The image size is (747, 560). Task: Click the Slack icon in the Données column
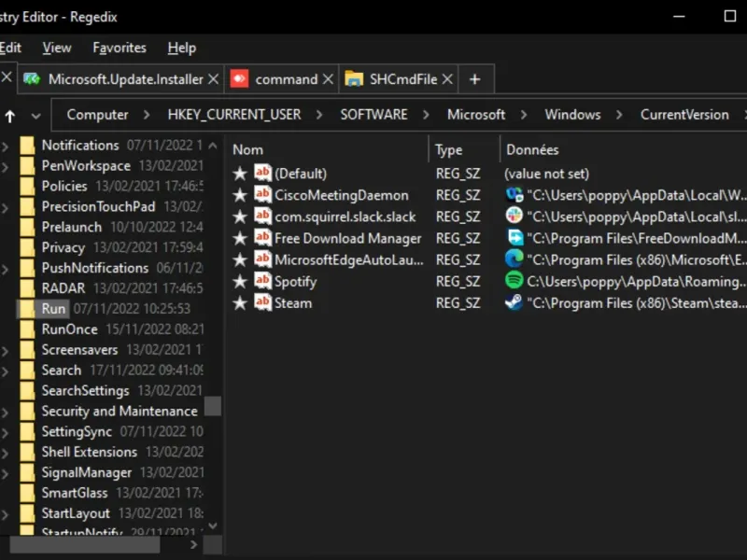(x=514, y=216)
